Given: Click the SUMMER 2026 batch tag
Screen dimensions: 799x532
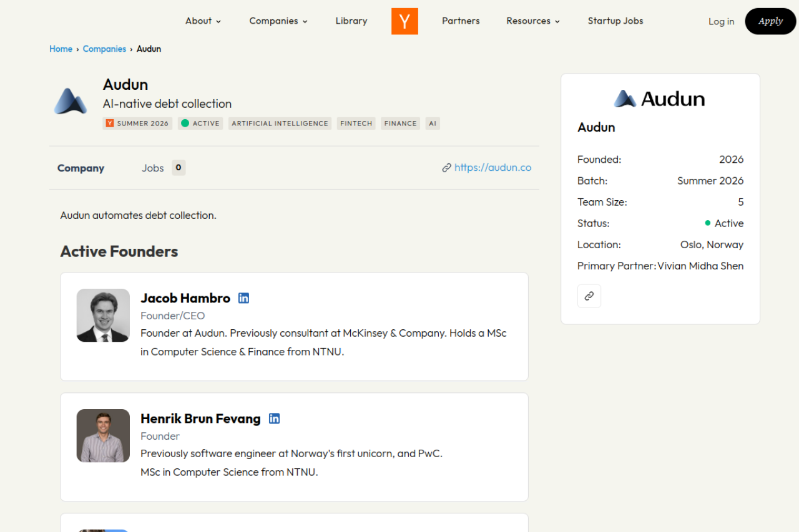Looking at the screenshot, I should (137, 123).
